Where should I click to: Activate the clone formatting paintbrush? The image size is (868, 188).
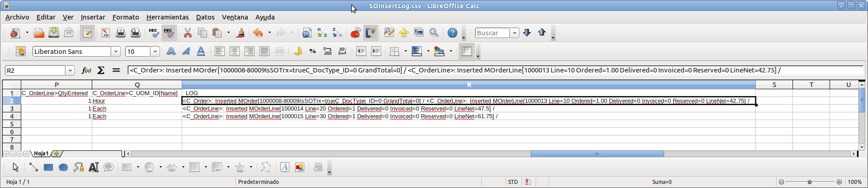241,33
